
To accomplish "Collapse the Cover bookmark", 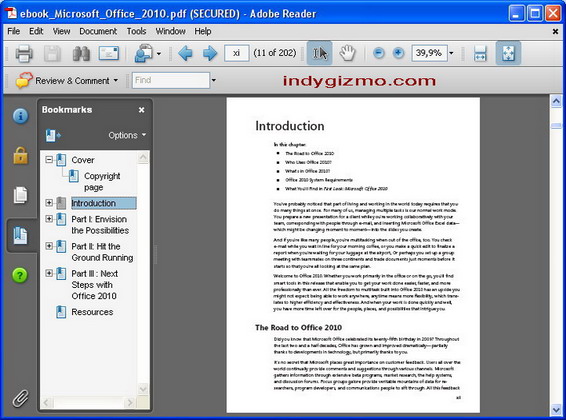I will pos(49,159).
